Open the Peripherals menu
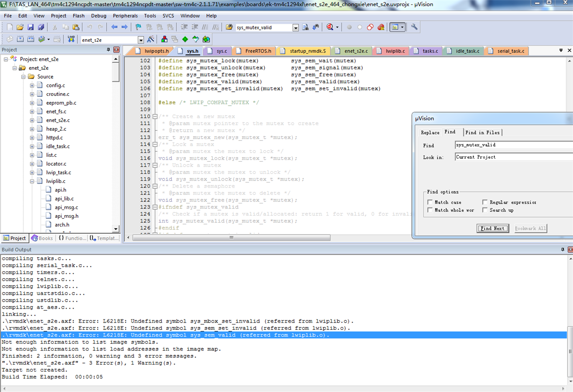This screenshot has height=392, width=573. (125, 16)
